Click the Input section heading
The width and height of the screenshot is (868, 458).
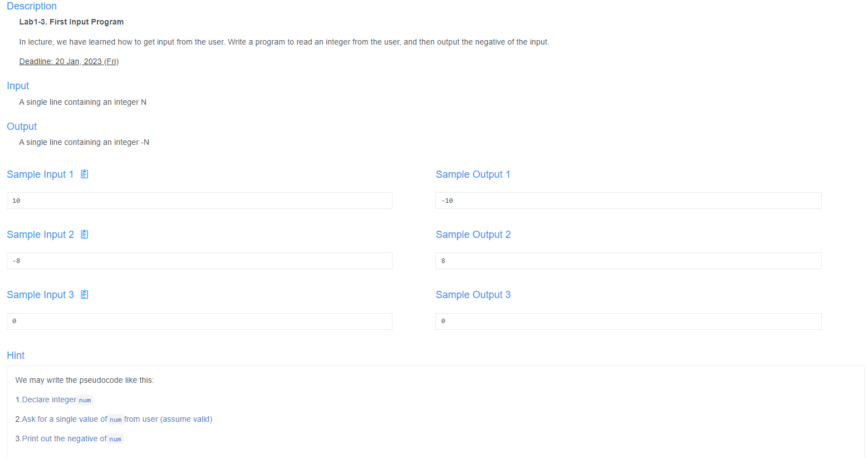pyautogui.click(x=17, y=86)
